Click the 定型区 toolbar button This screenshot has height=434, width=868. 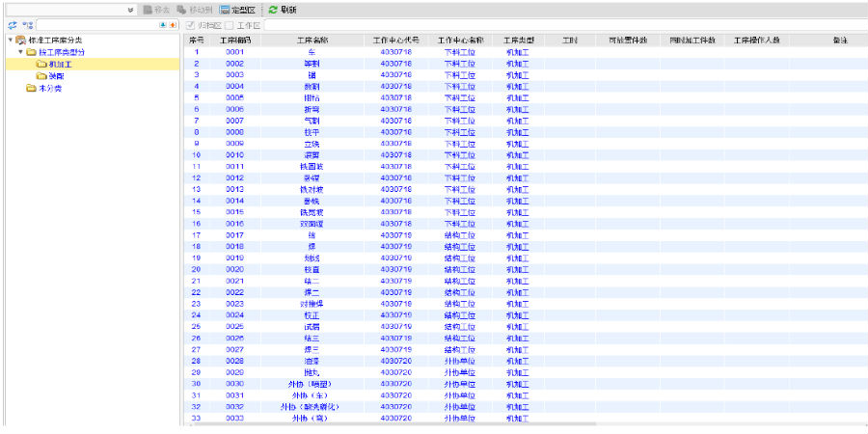click(237, 9)
